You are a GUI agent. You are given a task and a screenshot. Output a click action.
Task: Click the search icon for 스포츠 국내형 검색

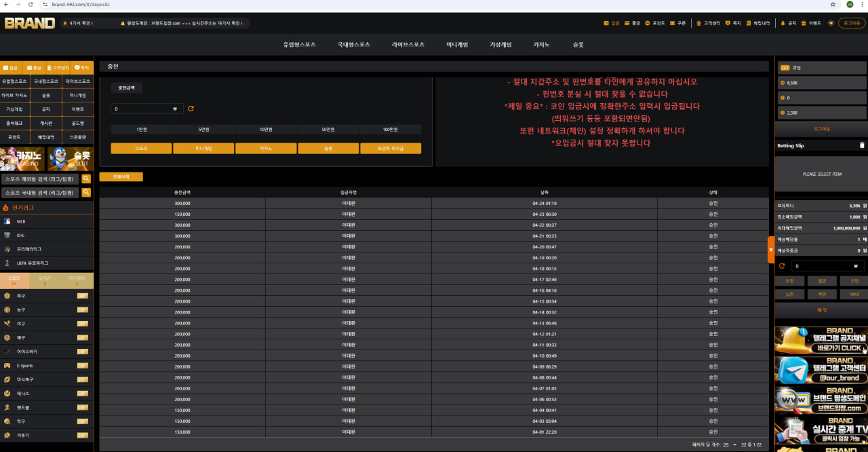(86, 193)
